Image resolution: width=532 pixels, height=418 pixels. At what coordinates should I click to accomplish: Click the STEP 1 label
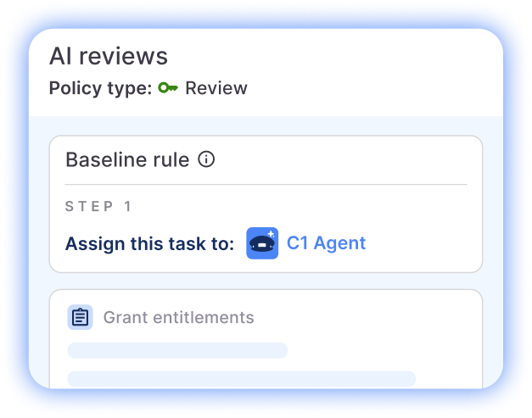pos(99,206)
